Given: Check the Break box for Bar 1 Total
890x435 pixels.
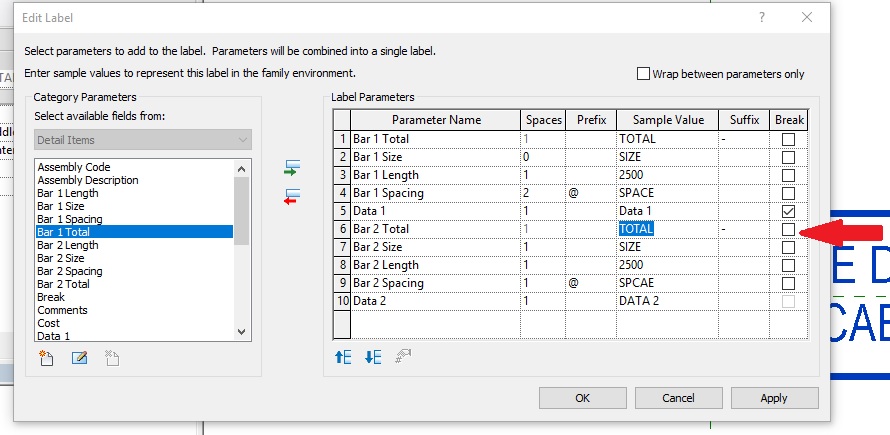Looking at the screenshot, I should [x=788, y=139].
